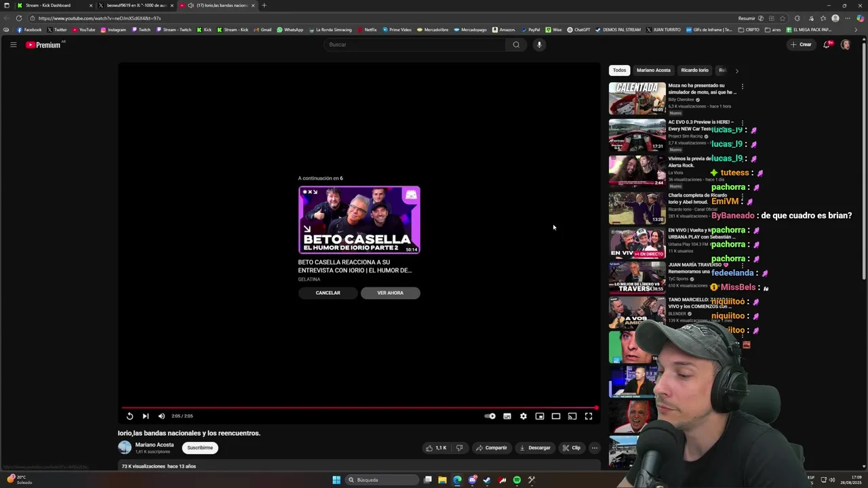This screenshot has width=868, height=488.
Task: Skip to the next video
Action: tap(145, 416)
